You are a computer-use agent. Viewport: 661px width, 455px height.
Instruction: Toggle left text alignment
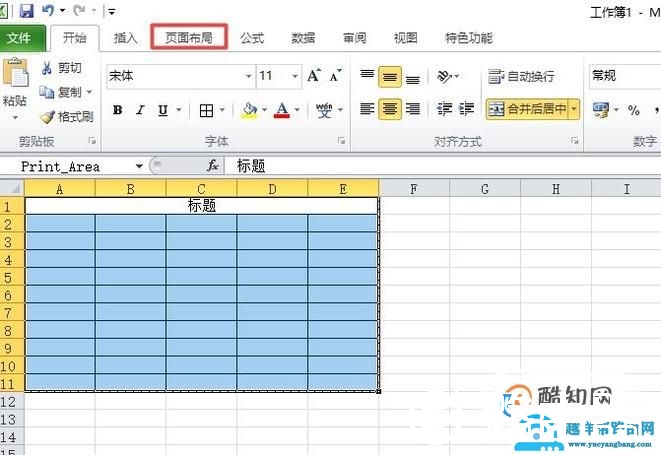coord(367,109)
